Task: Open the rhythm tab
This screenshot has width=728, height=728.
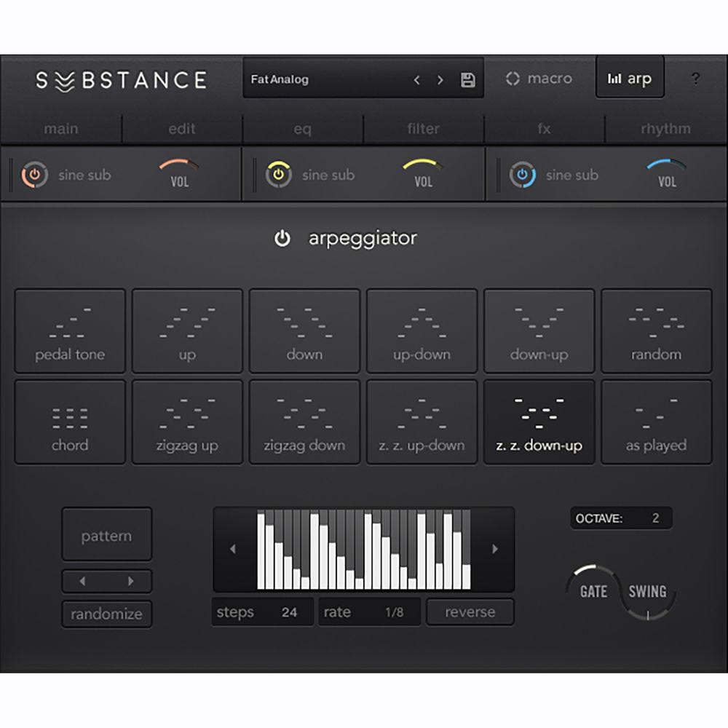Action: coord(665,128)
